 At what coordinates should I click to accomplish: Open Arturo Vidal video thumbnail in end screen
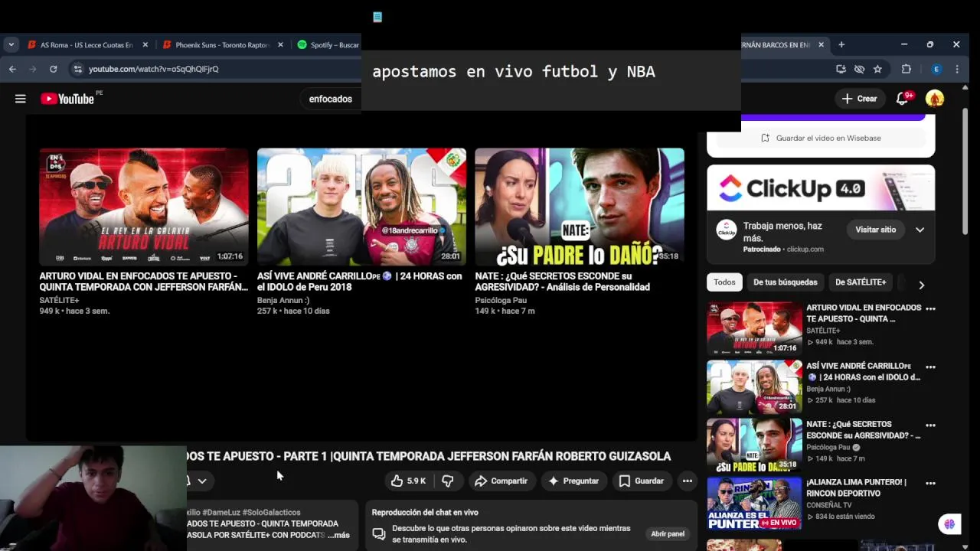[144, 207]
